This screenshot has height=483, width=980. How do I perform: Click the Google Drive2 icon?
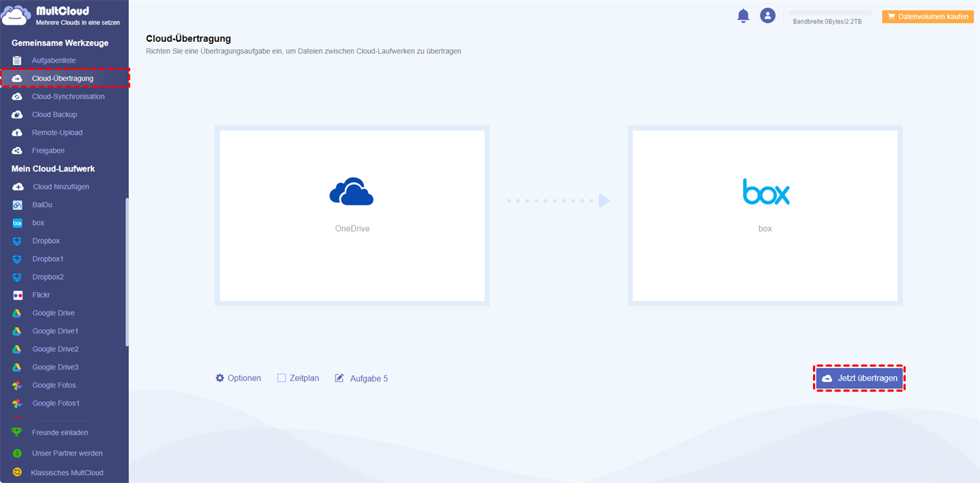point(17,349)
